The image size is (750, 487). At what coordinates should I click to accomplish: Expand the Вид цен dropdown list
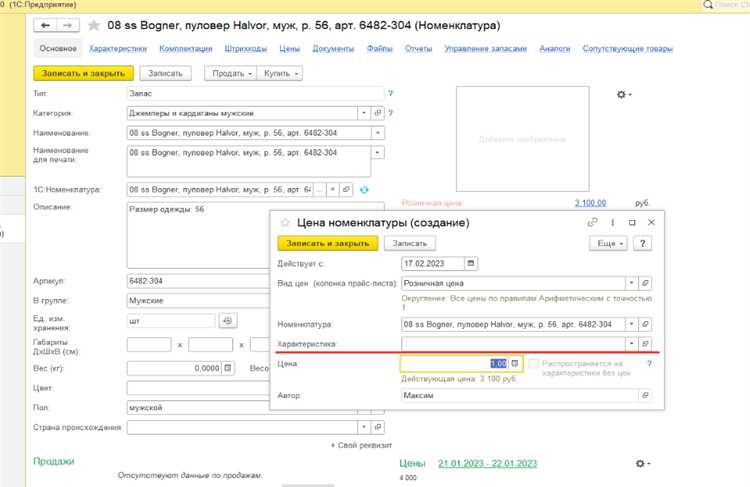point(630,283)
